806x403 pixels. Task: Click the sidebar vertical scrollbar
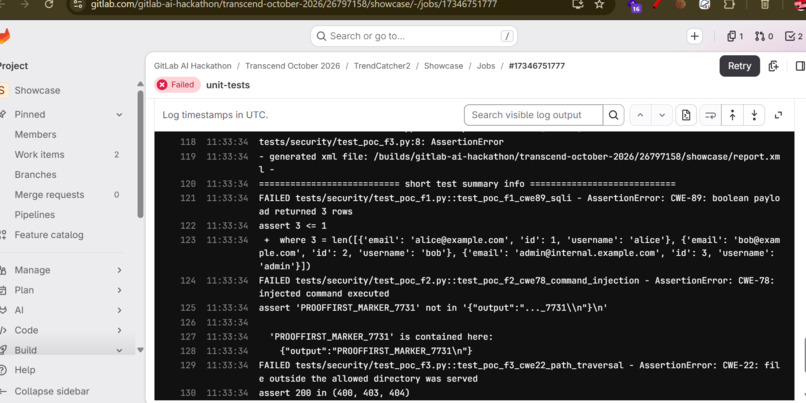point(140,154)
